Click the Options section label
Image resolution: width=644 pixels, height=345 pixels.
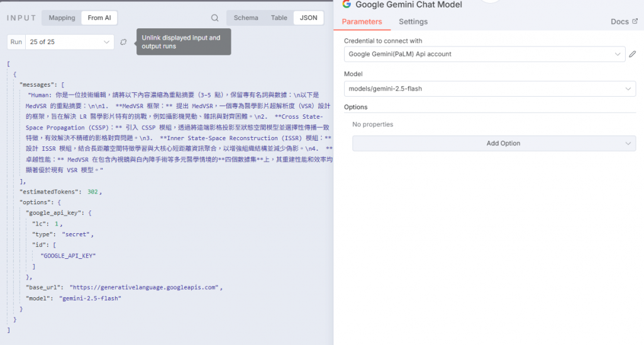coord(356,107)
